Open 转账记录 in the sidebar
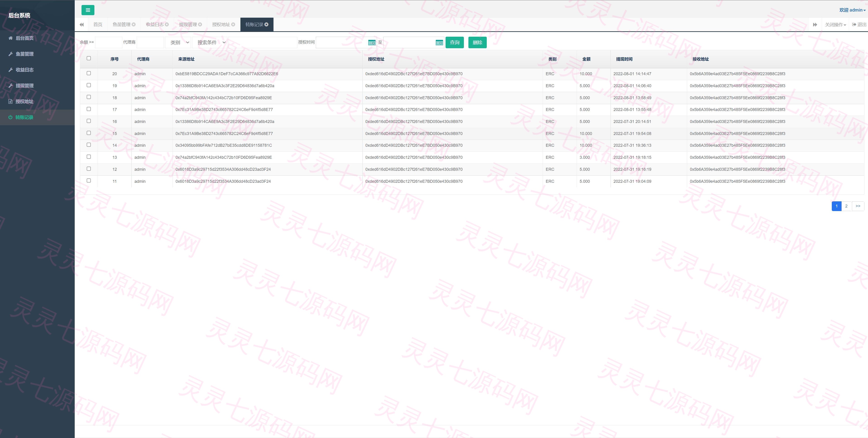The image size is (868, 438). [37, 117]
